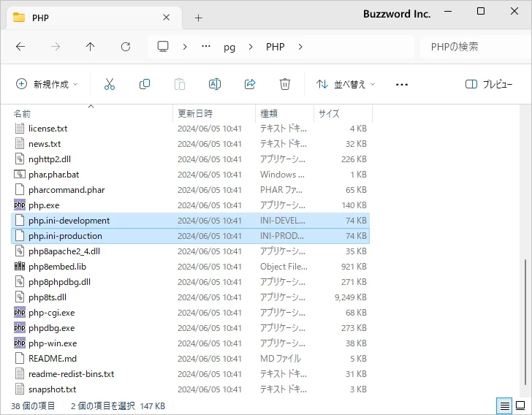The height and width of the screenshot is (415, 532).
Task: Select readme-redist-bins.txt file
Action: [190, 374]
